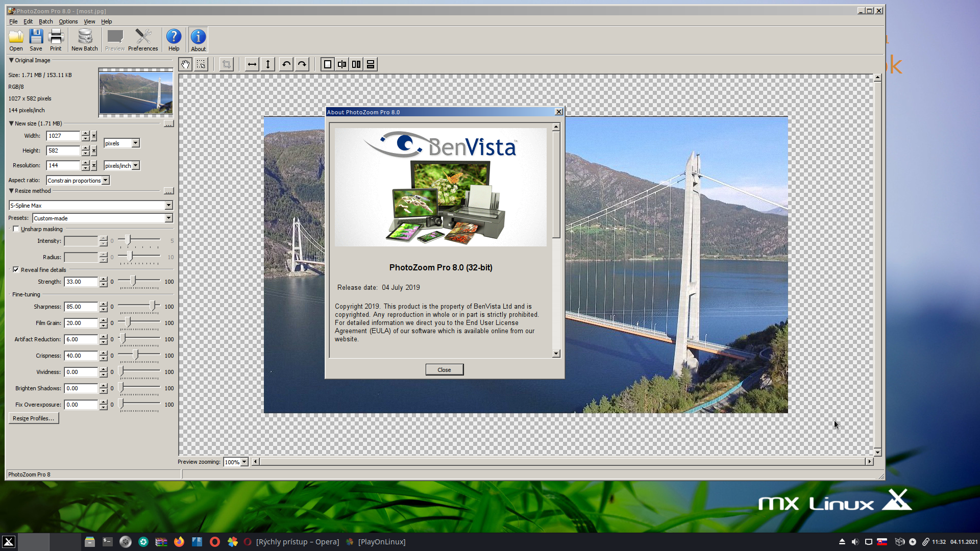Image resolution: width=980 pixels, height=551 pixels.
Task: Adjust the Crispness slider
Action: (135, 355)
